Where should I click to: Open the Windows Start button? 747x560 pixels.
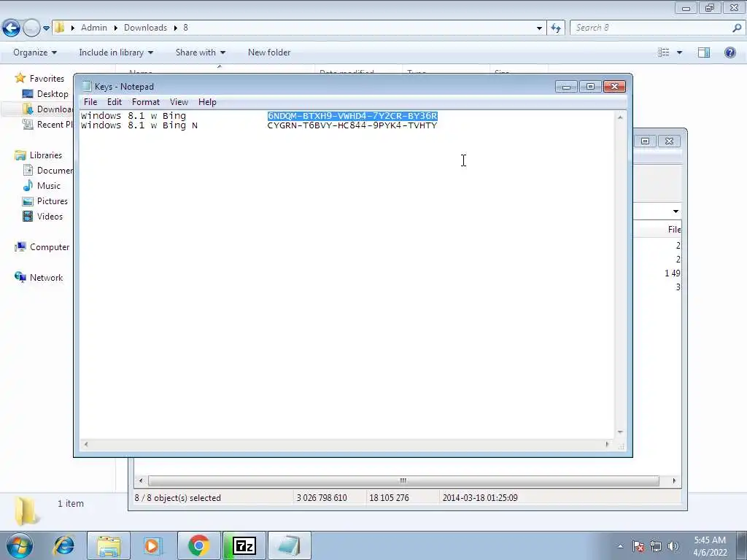coord(20,545)
